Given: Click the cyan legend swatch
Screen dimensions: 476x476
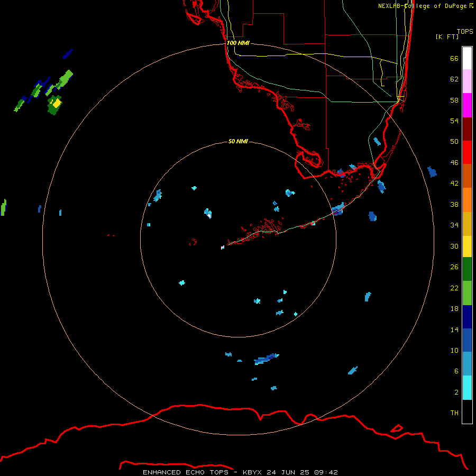Looking at the screenshot, I should click(x=467, y=388).
